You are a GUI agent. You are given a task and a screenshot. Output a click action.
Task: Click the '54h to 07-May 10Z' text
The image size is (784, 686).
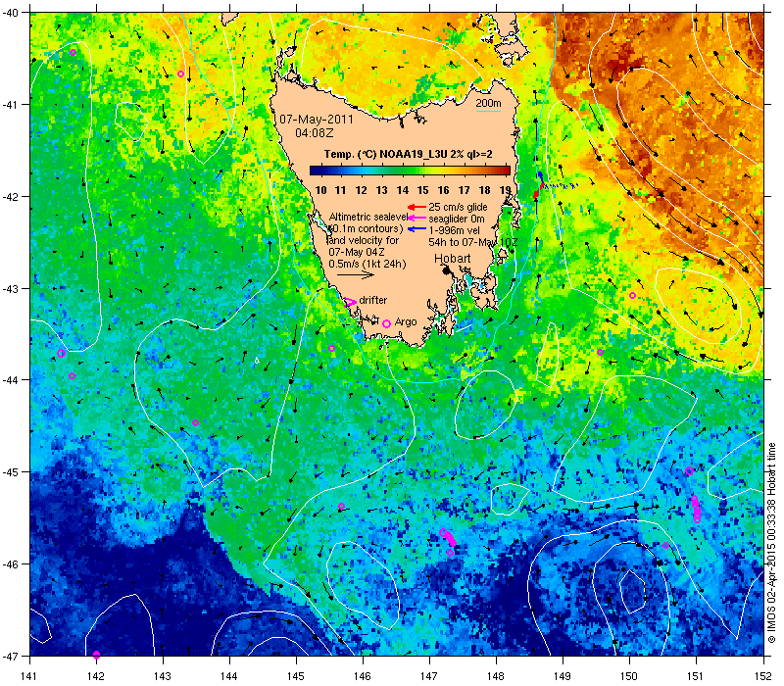tap(473, 242)
